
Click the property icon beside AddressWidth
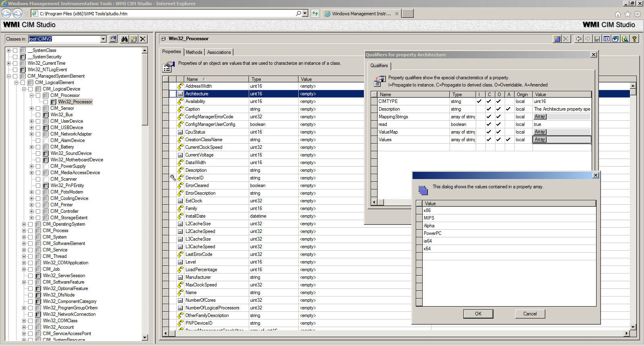[x=180, y=86]
